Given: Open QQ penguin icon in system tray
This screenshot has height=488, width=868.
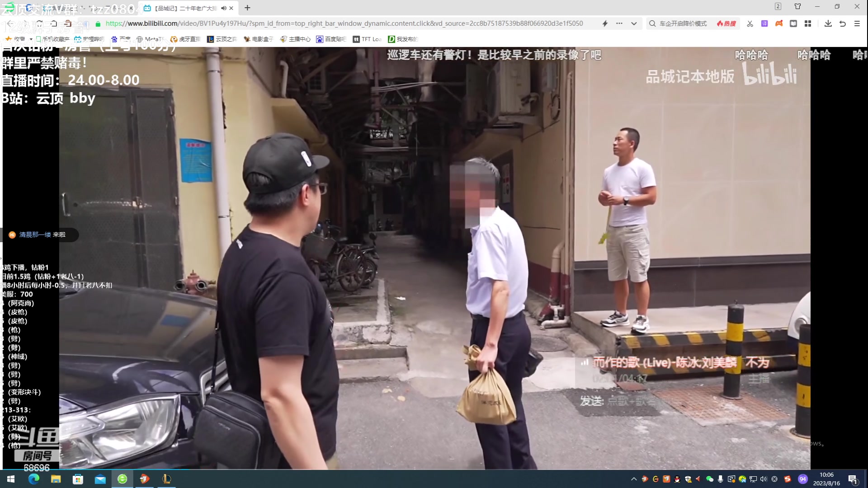Looking at the screenshot, I should (677, 479).
